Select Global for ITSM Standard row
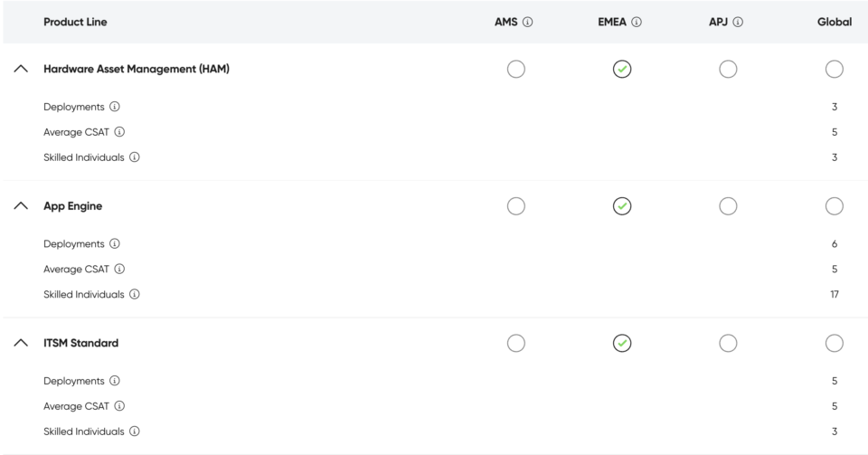The image size is (868, 455). 835,343
